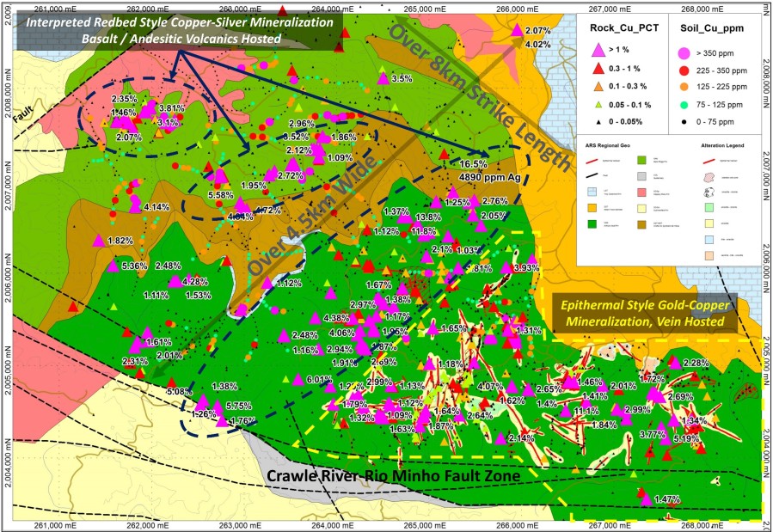
Task: Select the '5.19%' assay label
Action: click(x=687, y=438)
